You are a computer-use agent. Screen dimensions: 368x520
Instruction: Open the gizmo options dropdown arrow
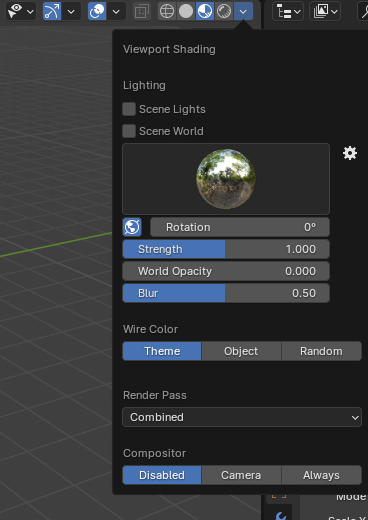pyautogui.click(x=71, y=12)
